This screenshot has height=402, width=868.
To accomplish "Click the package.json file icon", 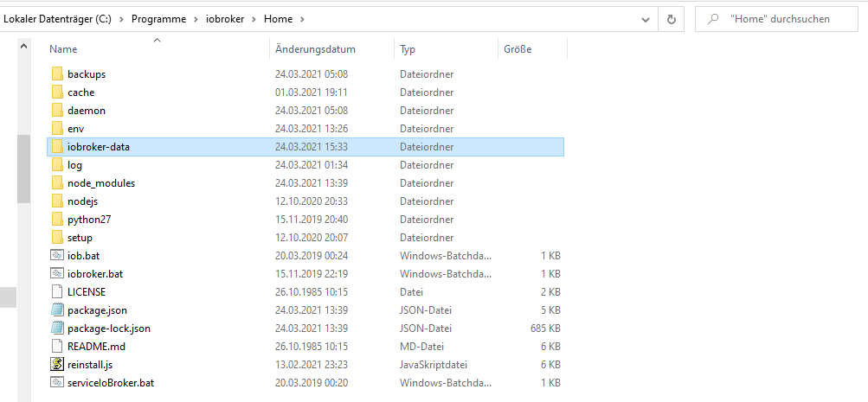I will (57, 310).
